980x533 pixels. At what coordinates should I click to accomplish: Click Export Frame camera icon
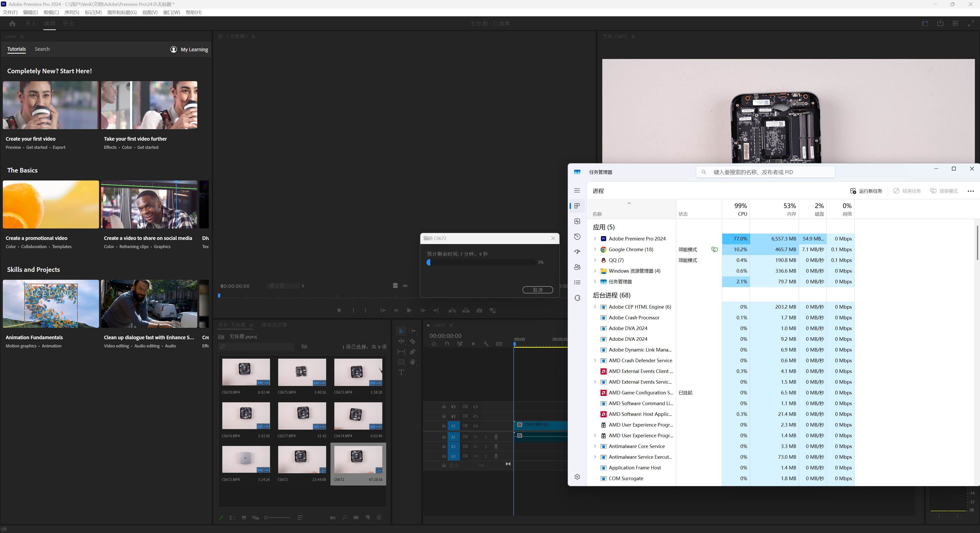pyautogui.click(x=479, y=310)
